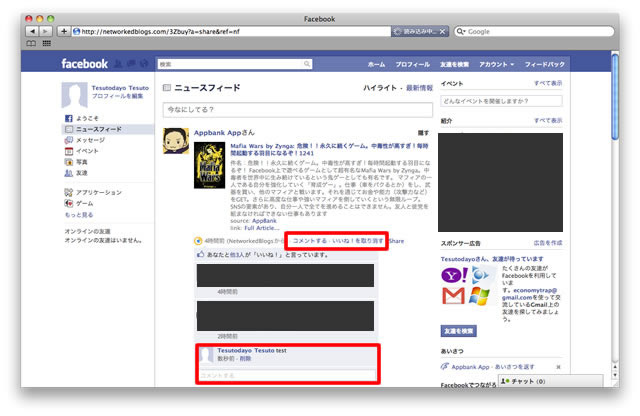Click the NetworkedBlogs icon beside the timestamp
640x416 pixels.
(198, 241)
